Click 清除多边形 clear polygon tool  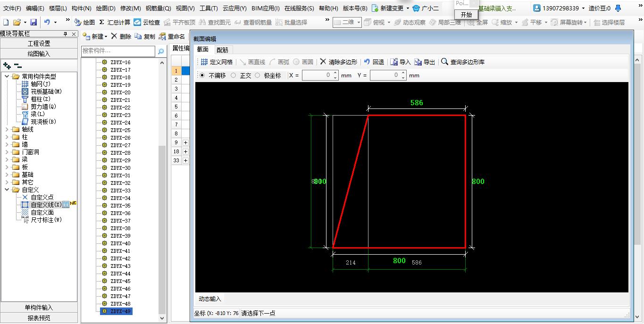338,62
